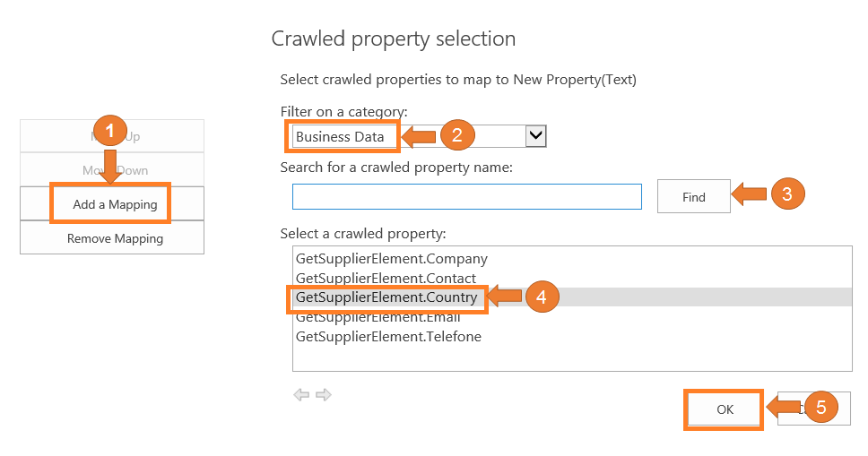
Task: Click the Move Down button
Action: [112, 170]
